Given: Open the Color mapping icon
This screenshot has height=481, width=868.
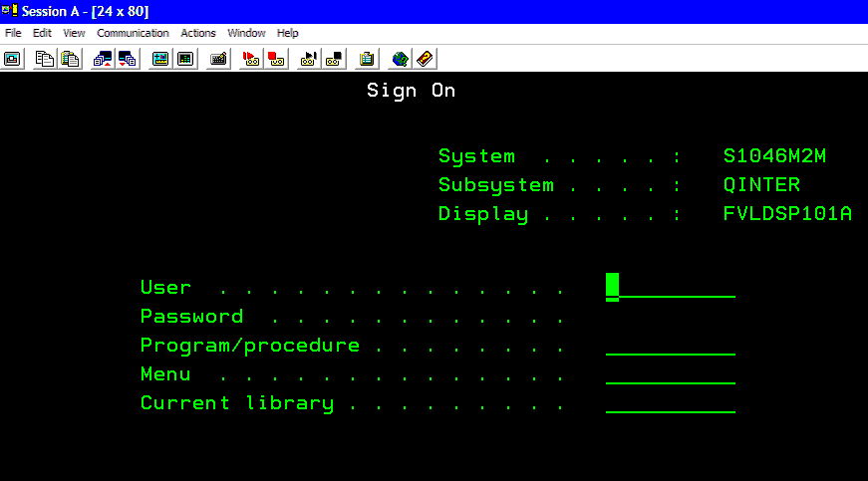Looking at the screenshot, I should click(x=185, y=59).
